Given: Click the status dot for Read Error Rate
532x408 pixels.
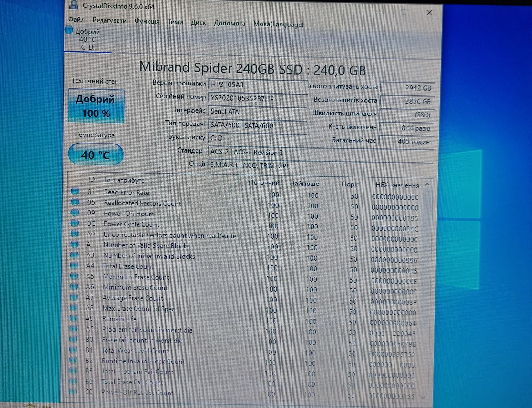Looking at the screenshot, I should click(x=75, y=191).
